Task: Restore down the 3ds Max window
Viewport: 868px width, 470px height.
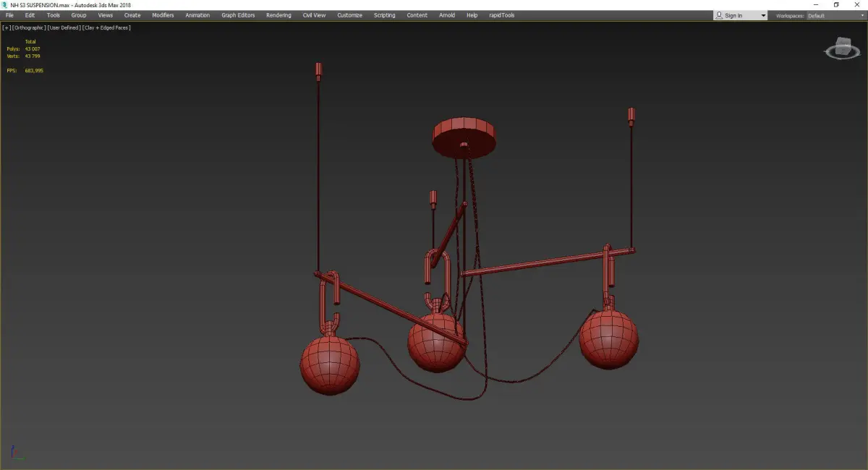Action: click(x=836, y=5)
